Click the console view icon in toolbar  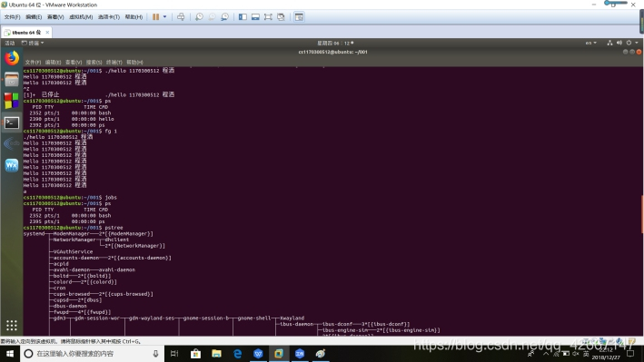[x=299, y=17]
